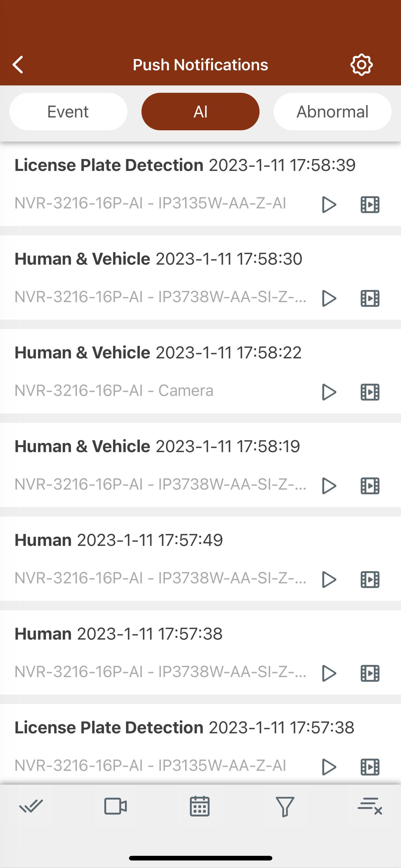Play live view for 17:58:19 Human & Vehicle
The image size is (401, 868).
point(329,486)
